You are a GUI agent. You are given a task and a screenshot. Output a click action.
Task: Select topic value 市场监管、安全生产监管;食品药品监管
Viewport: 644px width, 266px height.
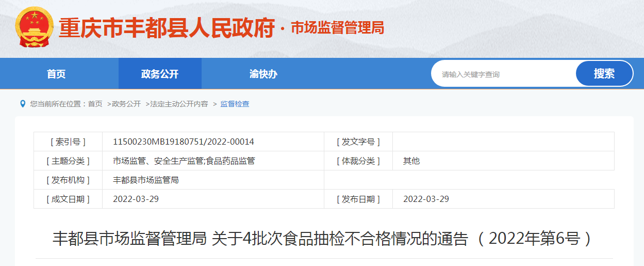[184, 161]
